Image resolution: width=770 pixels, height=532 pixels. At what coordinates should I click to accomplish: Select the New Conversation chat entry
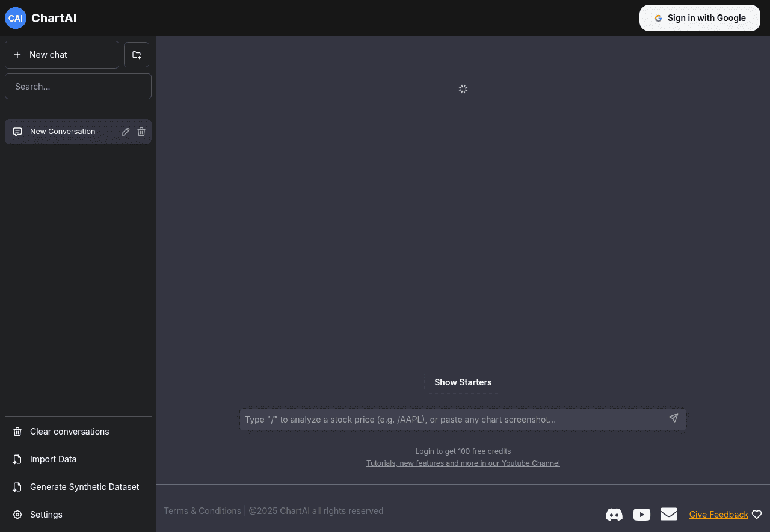[x=63, y=132]
